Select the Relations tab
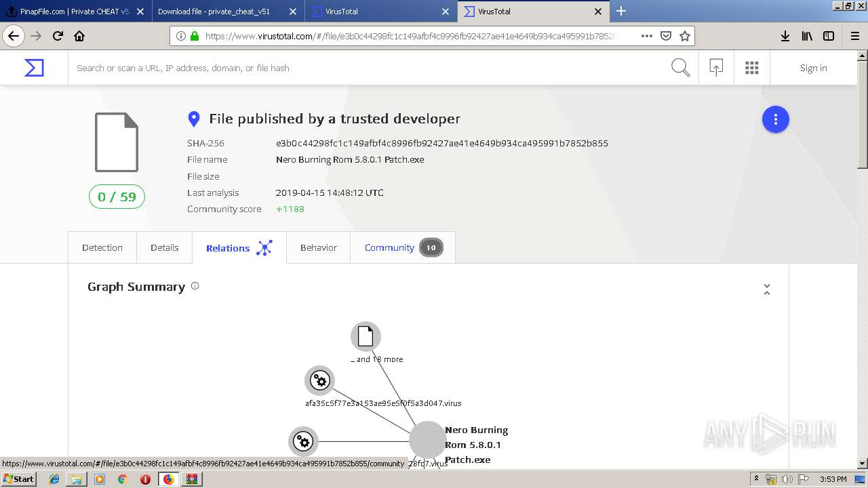Viewport: 868px width, 488px height. point(239,247)
